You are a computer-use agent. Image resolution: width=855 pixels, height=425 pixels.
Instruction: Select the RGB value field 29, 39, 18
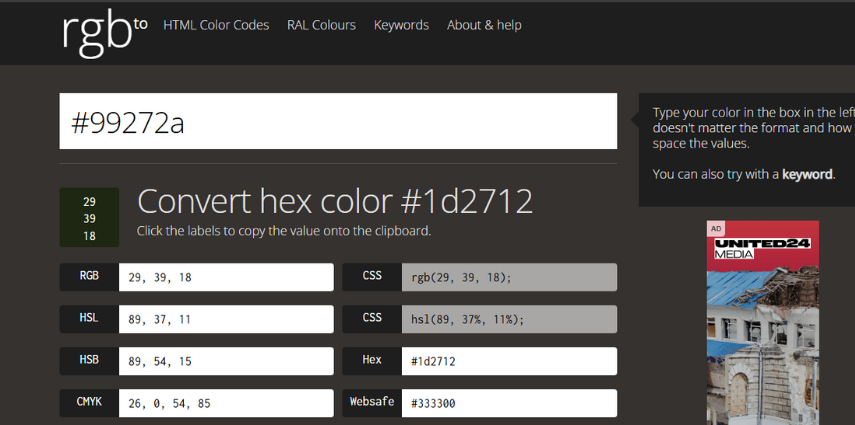click(x=225, y=278)
